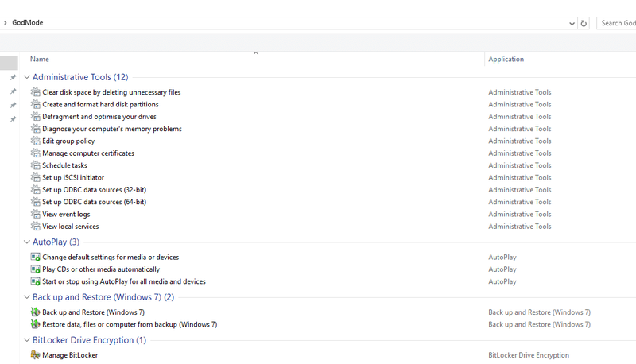Viewport: 636px width, 364px height.
Task: Click icon for Diagnose your computer's memory problems
Action: (36, 129)
